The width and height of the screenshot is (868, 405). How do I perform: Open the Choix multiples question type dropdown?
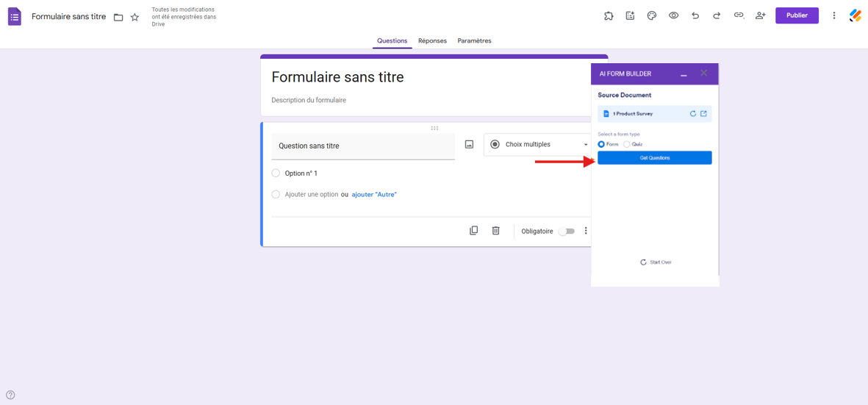pos(537,144)
